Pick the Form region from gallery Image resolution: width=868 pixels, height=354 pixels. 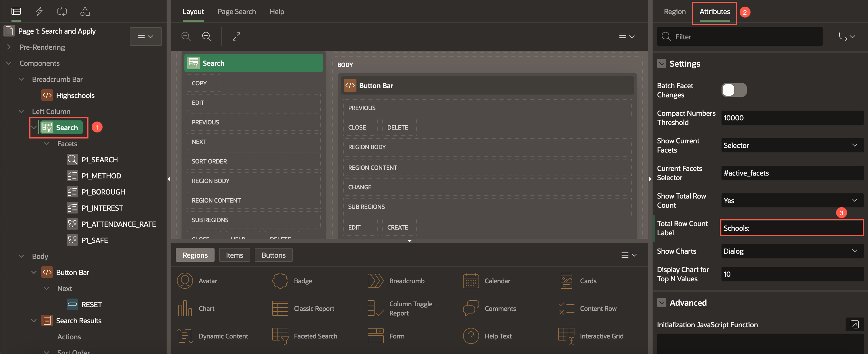[x=386, y=336]
